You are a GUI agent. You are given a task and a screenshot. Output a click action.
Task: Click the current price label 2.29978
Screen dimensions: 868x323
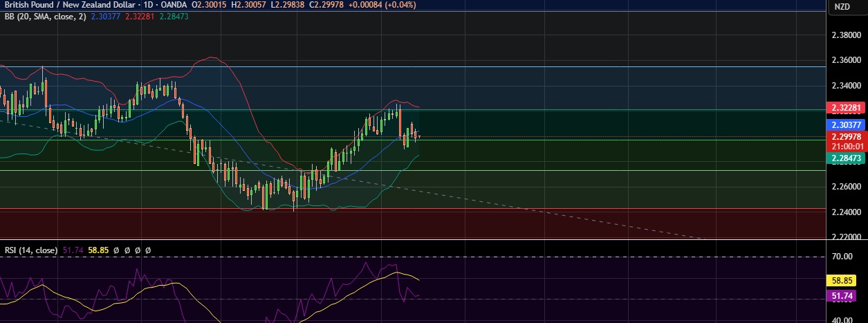(846, 137)
